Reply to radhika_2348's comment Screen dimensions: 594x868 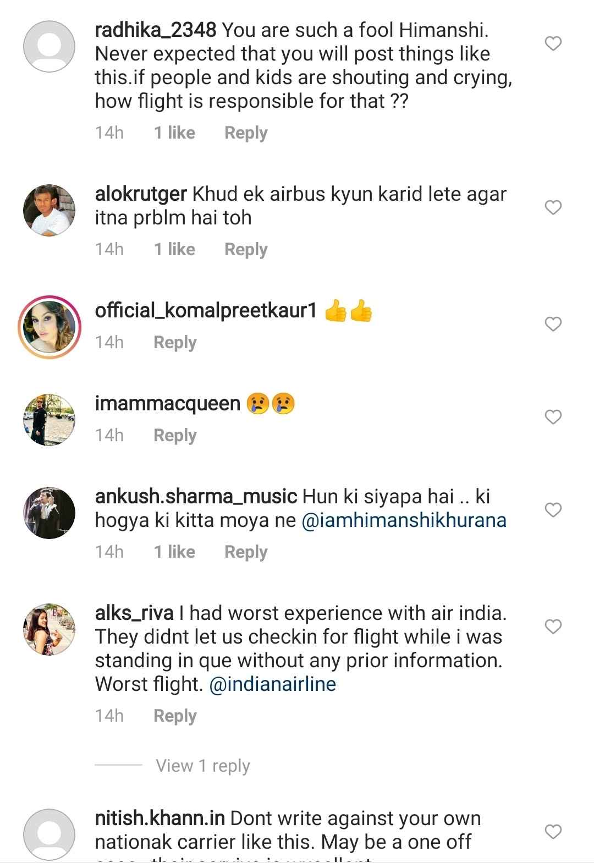(246, 133)
